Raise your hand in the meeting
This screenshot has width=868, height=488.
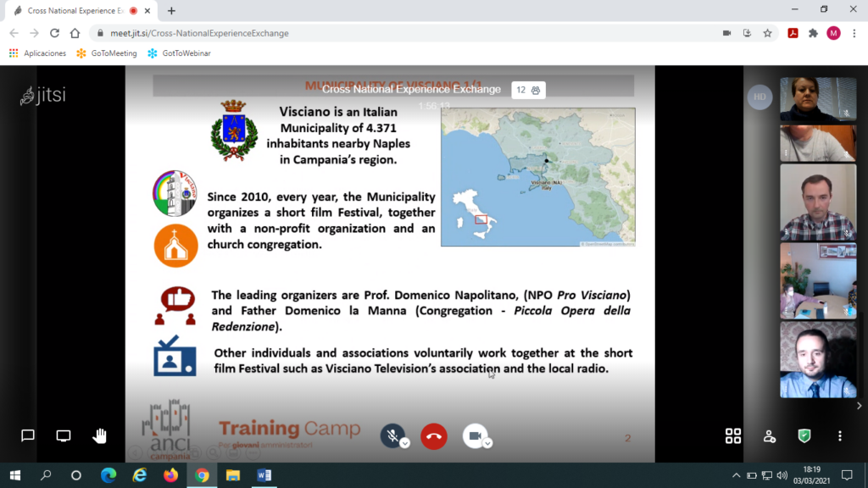coord(100,435)
